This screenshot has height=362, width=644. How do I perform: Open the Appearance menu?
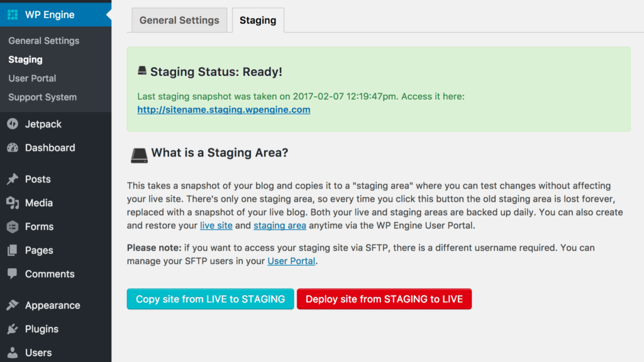click(55, 305)
